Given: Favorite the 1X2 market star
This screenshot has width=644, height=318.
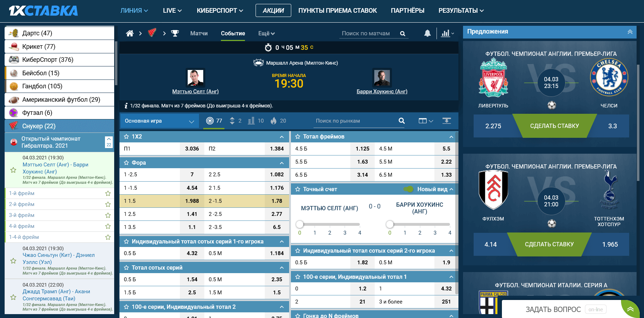Looking at the screenshot, I should (126, 136).
